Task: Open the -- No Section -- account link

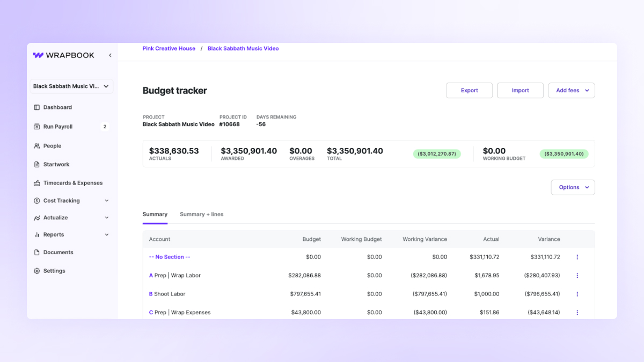Action: 170,257
